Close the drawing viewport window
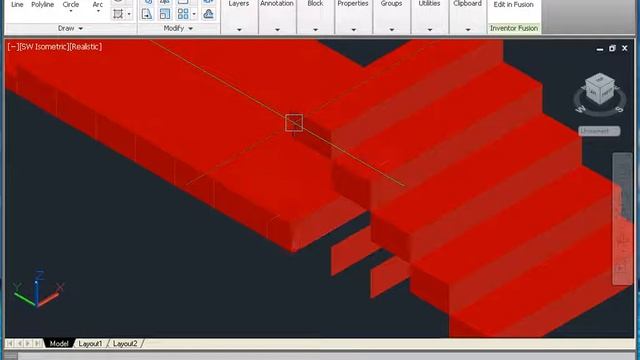This screenshot has width=640, height=360. [x=624, y=48]
